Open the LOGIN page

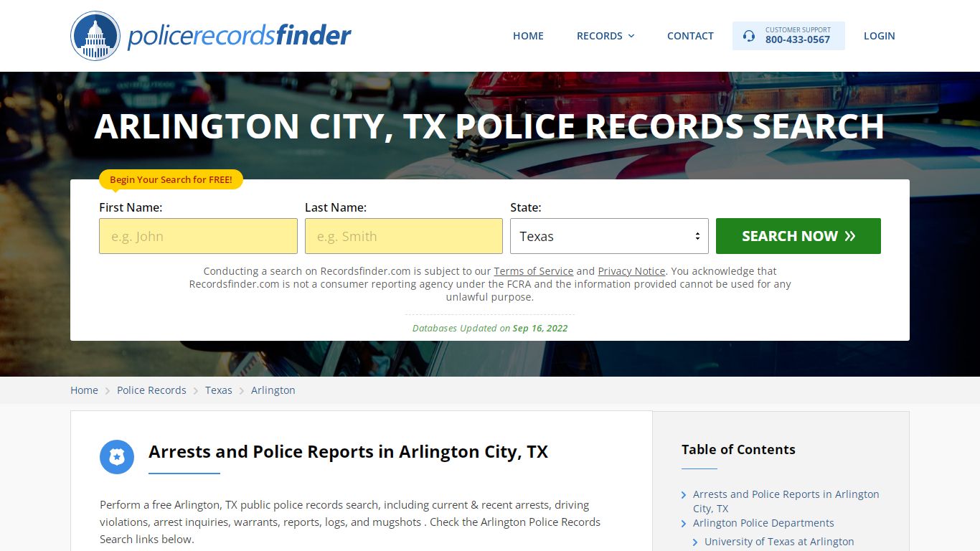[879, 36]
